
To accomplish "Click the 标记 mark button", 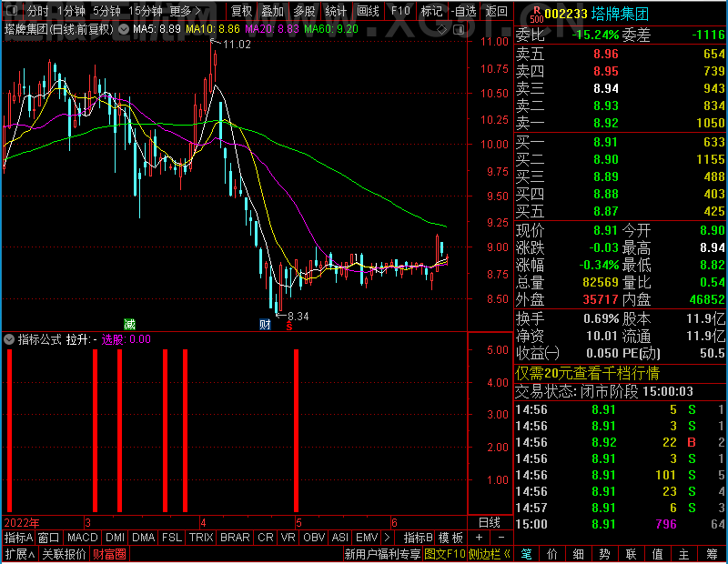I will [x=431, y=11].
